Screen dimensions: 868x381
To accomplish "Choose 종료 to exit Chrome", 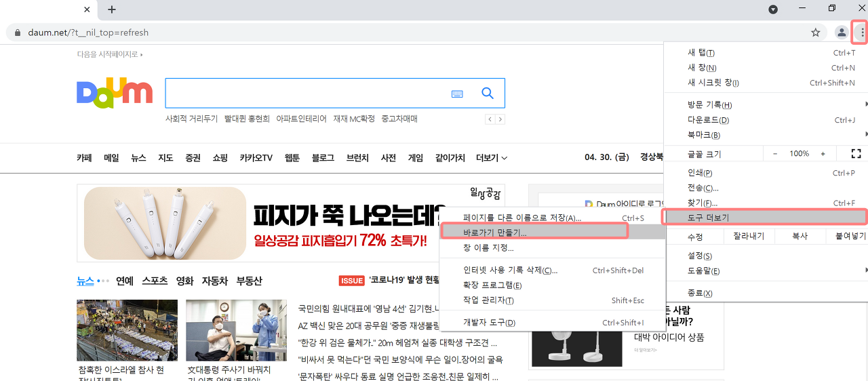I will click(x=766, y=294).
